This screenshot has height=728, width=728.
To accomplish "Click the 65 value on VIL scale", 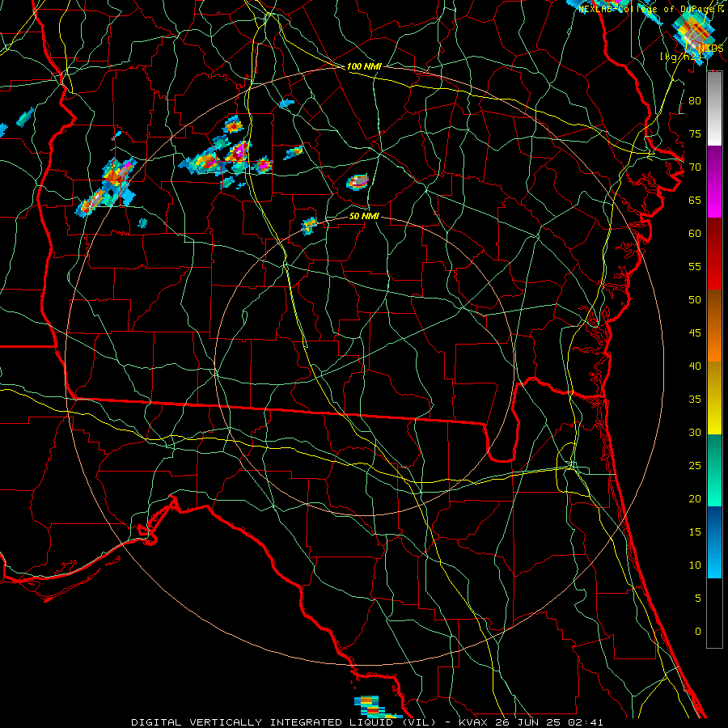I will (x=695, y=201).
